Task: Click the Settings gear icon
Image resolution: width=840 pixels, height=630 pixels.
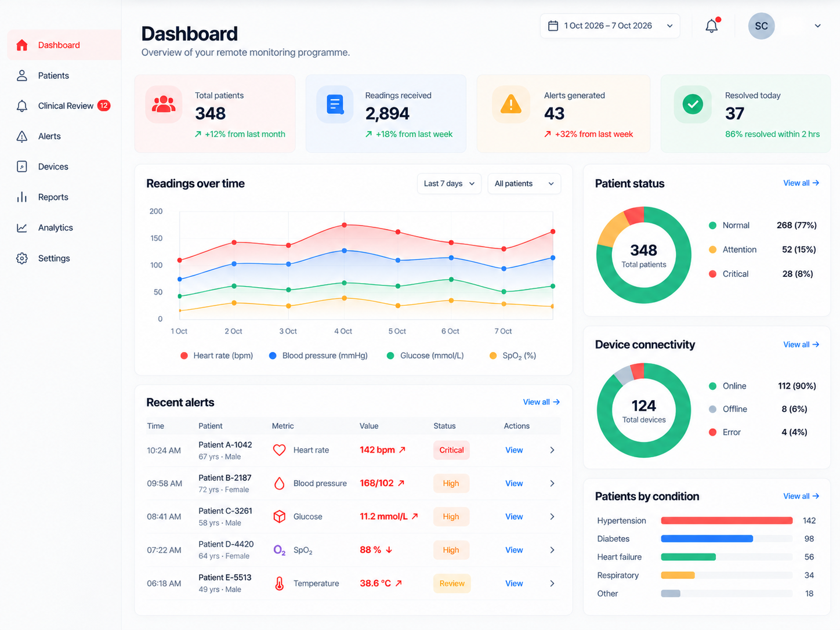Action: [x=22, y=258]
